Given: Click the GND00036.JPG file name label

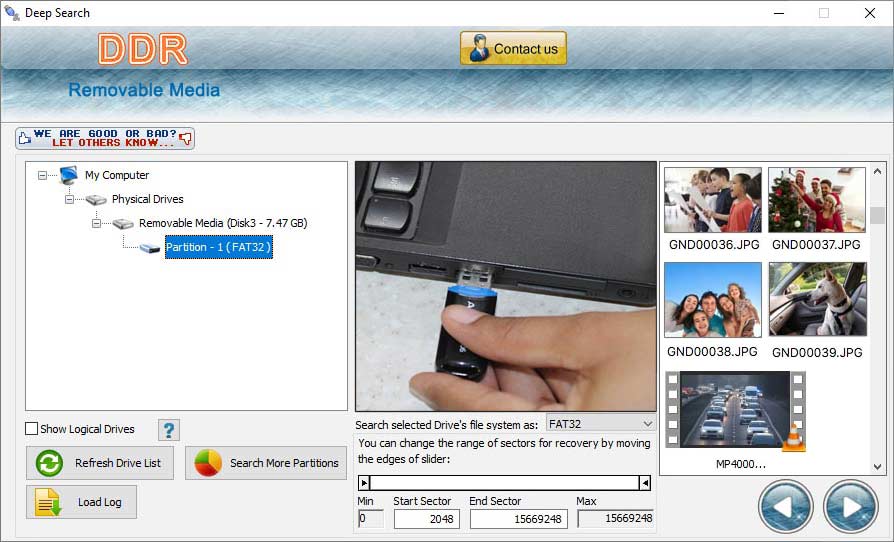Looking at the screenshot, I should click(x=714, y=244).
